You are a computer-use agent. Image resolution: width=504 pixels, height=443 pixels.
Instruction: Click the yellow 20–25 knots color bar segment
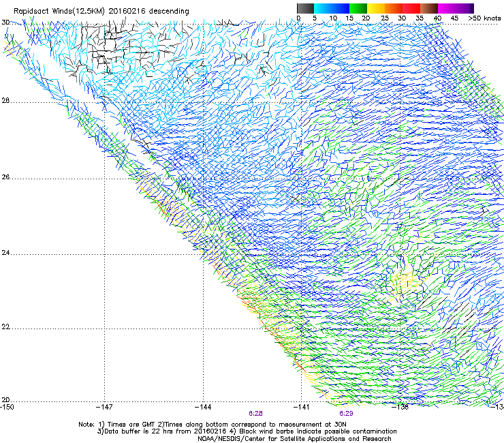pos(376,8)
